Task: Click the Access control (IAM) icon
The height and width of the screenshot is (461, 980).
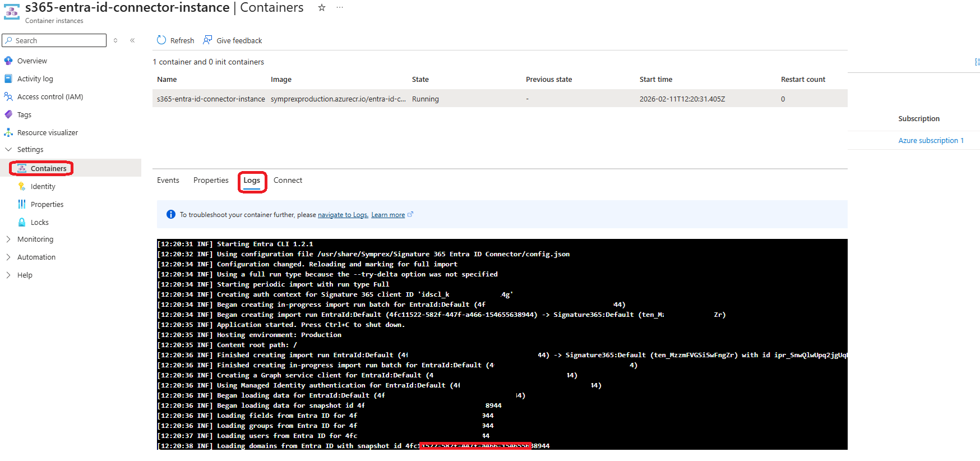Action: pyautogui.click(x=8, y=96)
